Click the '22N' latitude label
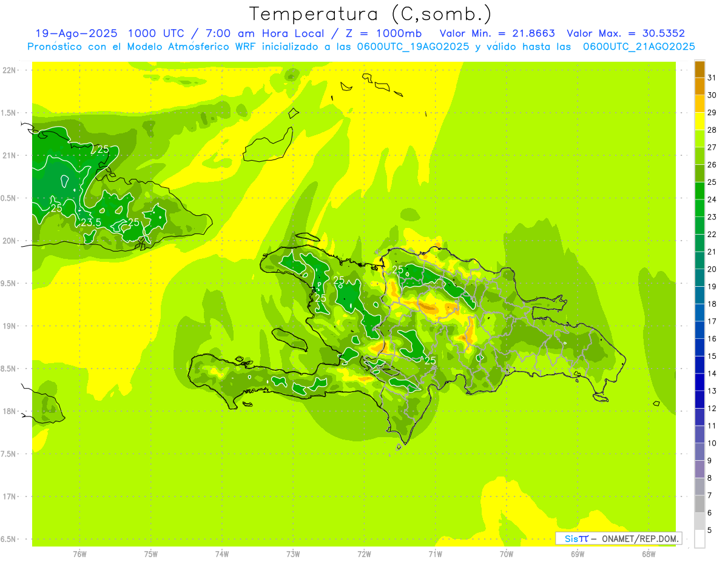The image size is (728, 562). (10, 70)
